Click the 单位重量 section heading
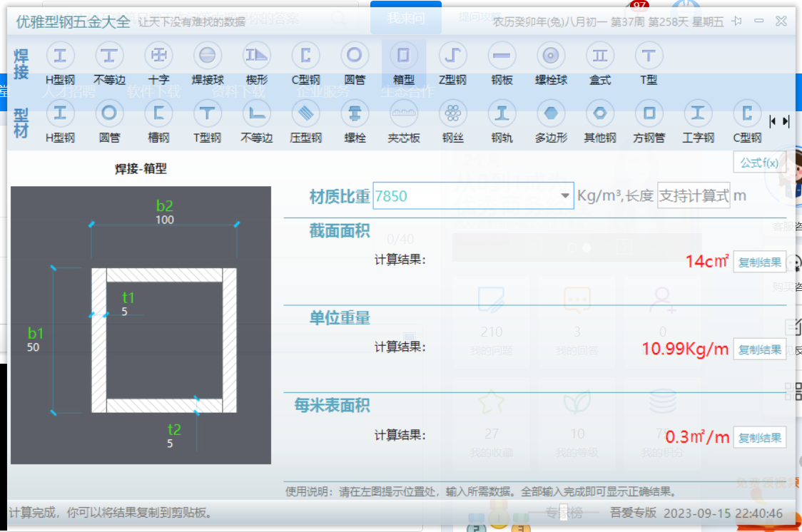Image resolution: width=802 pixels, height=532 pixels. (339, 318)
